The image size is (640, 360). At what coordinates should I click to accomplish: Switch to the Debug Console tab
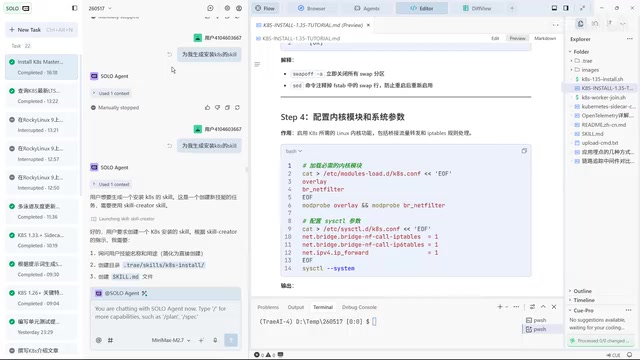359,307
